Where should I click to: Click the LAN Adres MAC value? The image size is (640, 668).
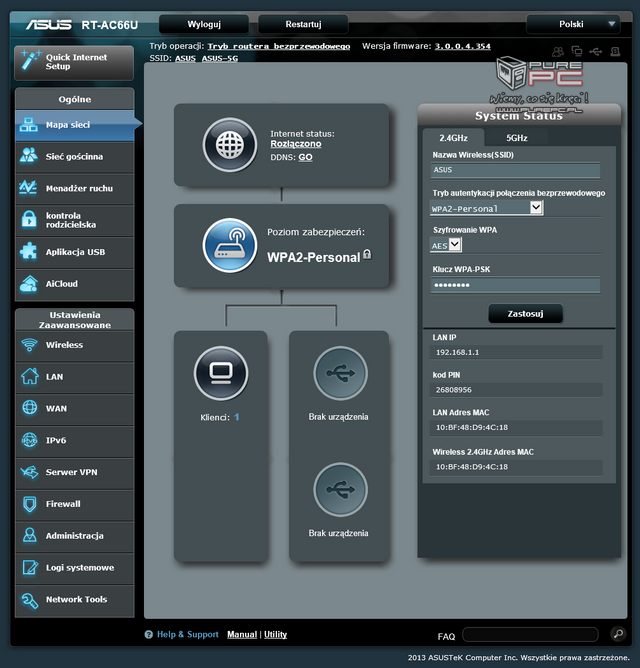[x=472, y=427]
